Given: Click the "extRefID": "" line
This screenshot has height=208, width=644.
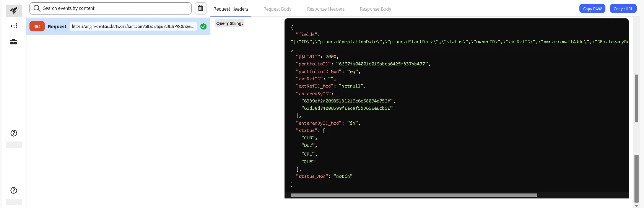Looking at the screenshot, I should pos(315,79).
